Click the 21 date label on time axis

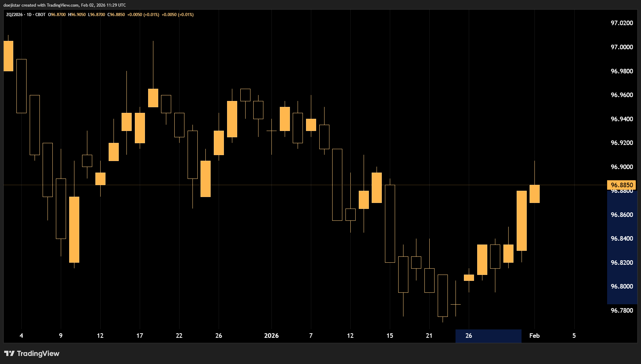coord(429,336)
